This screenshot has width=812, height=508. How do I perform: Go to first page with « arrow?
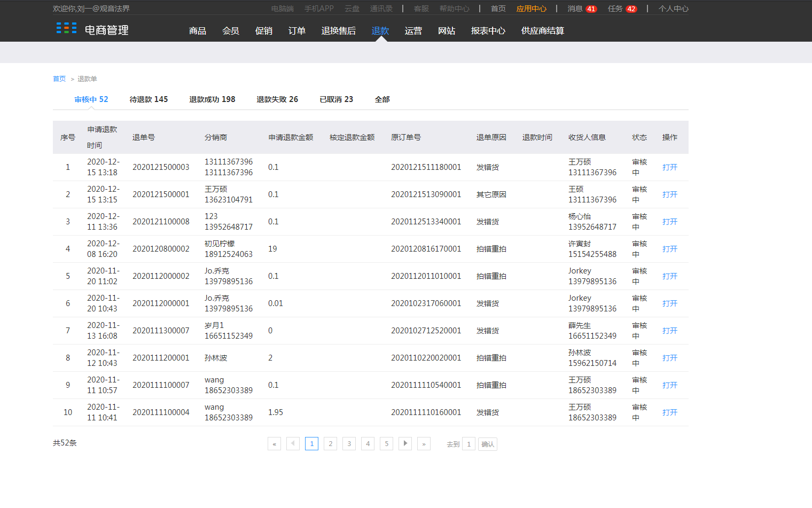click(x=274, y=444)
